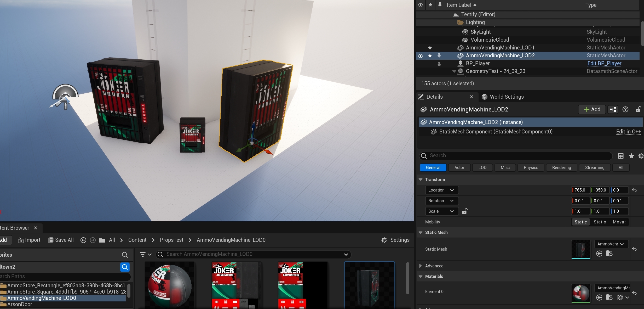Click the Edit BP_Player link
The width and height of the screenshot is (644, 309).
(604, 63)
